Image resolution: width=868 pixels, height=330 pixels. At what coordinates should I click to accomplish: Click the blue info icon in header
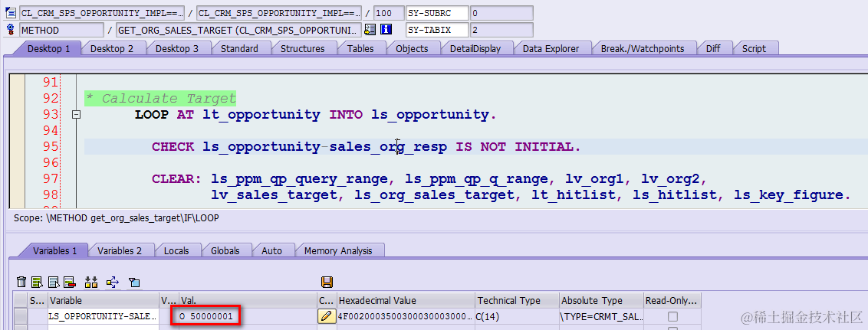387,29
